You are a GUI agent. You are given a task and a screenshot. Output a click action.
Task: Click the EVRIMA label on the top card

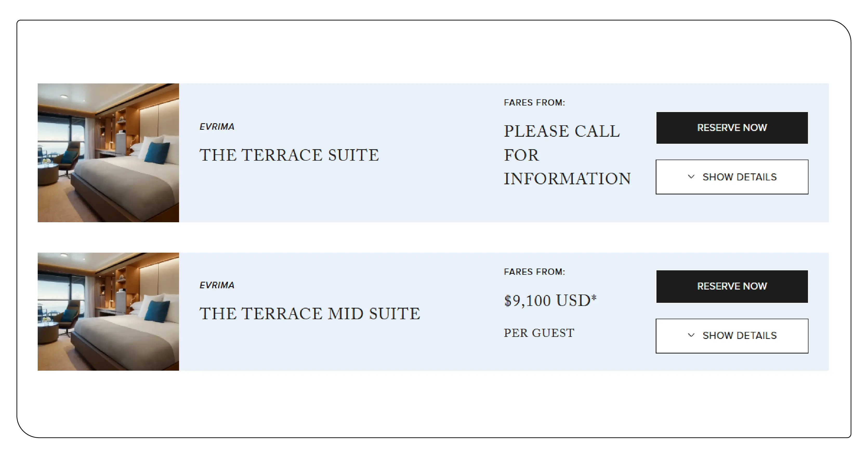217,127
